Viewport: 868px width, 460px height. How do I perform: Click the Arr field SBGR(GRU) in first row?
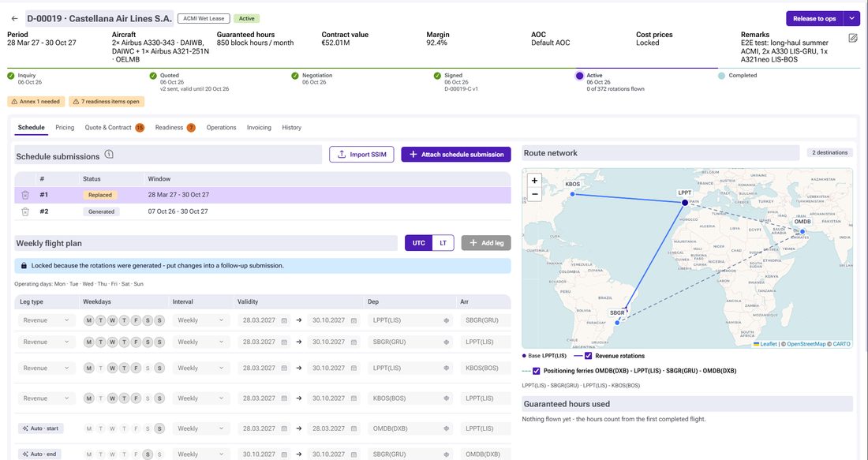click(x=485, y=320)
